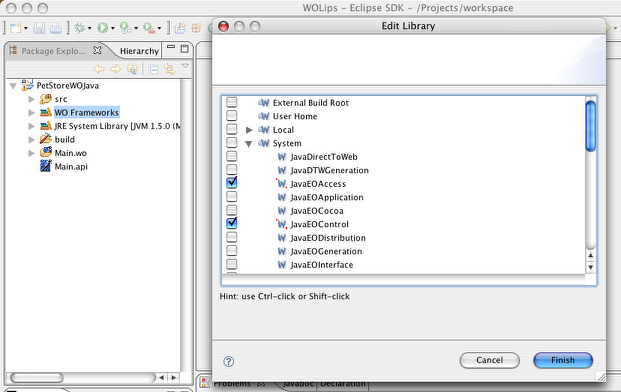Toggle the Local checkbox
This screenshot has height=392, width=621.
tap(232, 129)
